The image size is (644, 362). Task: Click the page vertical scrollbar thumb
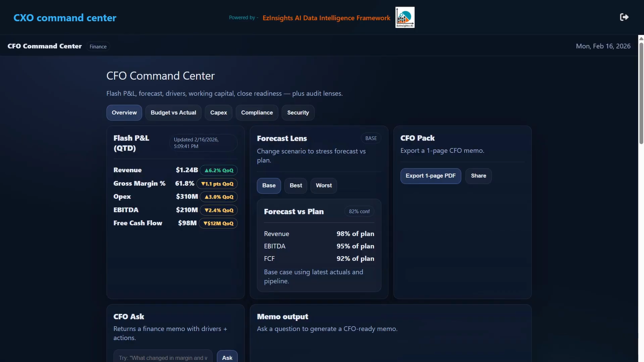(641, 93)
